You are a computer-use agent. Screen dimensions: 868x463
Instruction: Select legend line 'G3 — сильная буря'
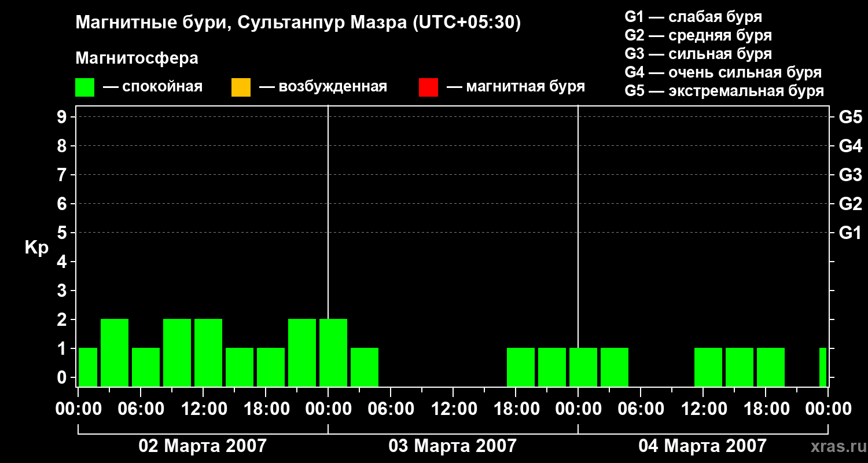click(x=698, y=54)
